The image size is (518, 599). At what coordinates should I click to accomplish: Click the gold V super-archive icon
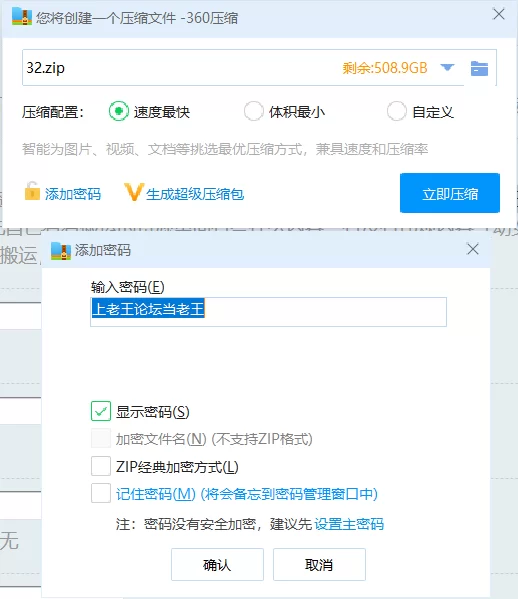[134, 192]
